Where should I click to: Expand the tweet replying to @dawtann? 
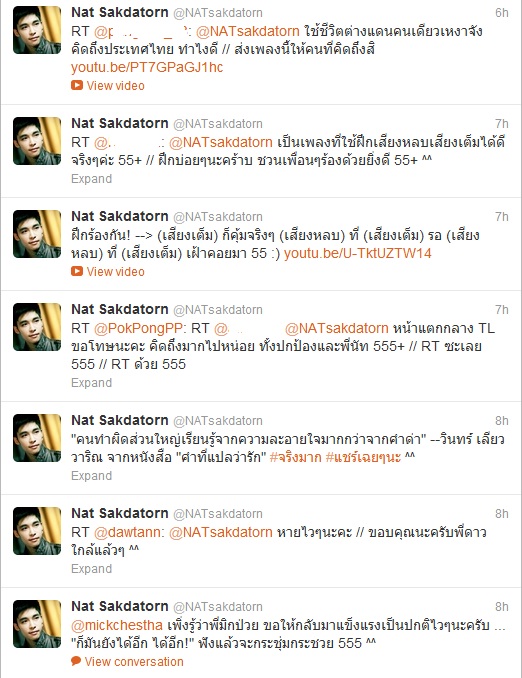point(92,569)
